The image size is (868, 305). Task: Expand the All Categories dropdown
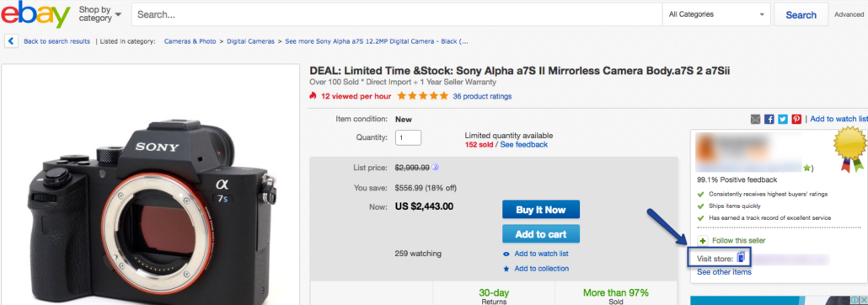coord(716,14)
